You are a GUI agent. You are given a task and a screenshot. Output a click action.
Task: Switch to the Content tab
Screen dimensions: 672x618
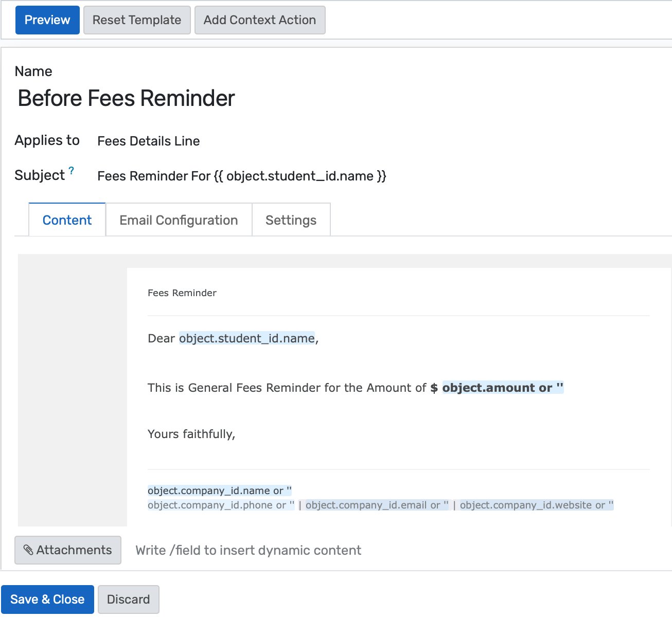pos(67,220)
